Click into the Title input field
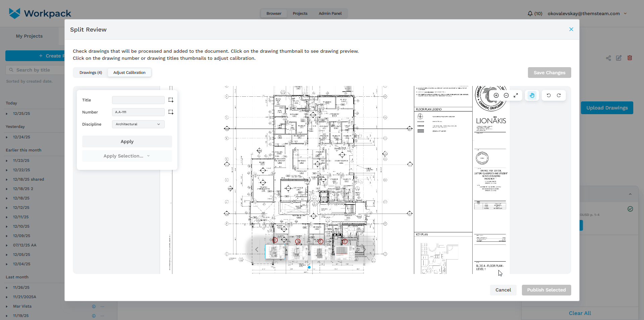 coord(138,100)
